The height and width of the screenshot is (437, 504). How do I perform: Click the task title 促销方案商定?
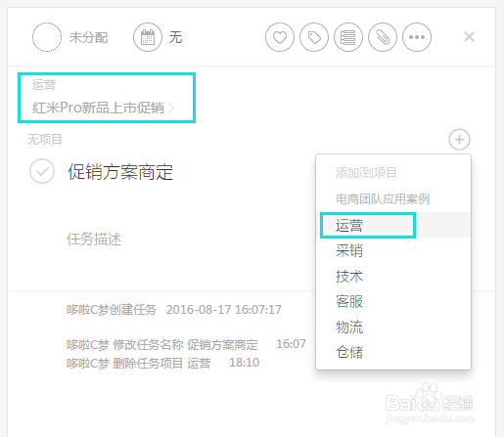coord(120,172)
